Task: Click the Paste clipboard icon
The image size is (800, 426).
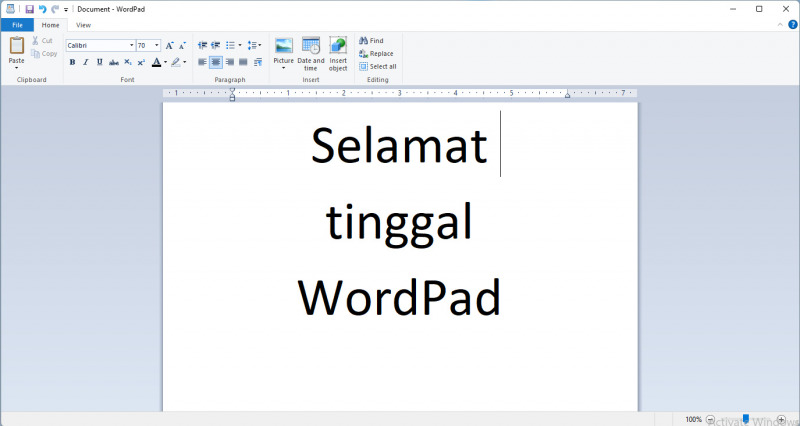Action: click(16, 46)
